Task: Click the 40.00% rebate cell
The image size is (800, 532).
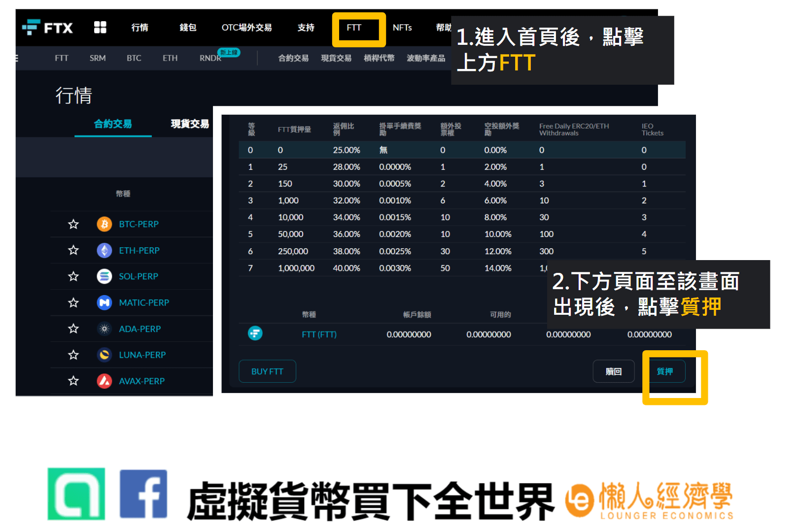Action: coord(347,268)
